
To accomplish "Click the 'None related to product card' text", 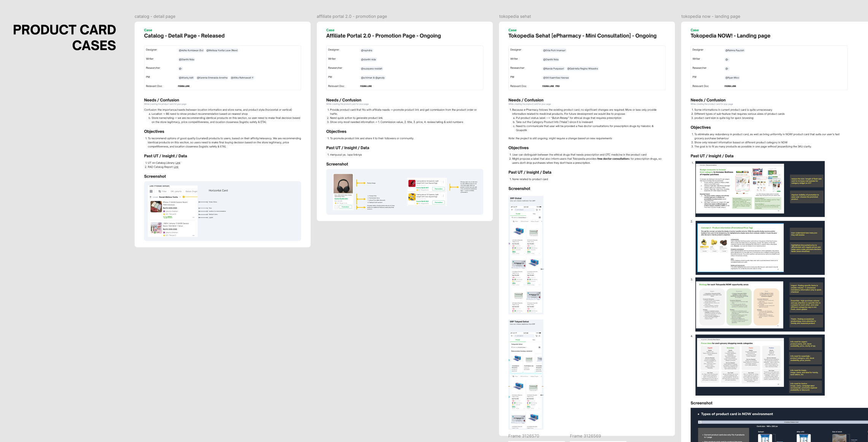I will pyautogui.click(x=530, y=179).
